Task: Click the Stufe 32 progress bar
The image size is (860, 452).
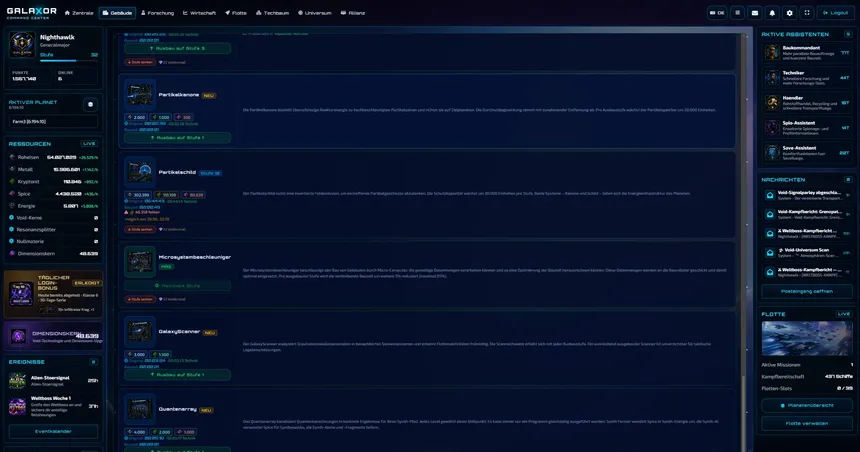Action: pyautogui.click(x=69, y=60)
